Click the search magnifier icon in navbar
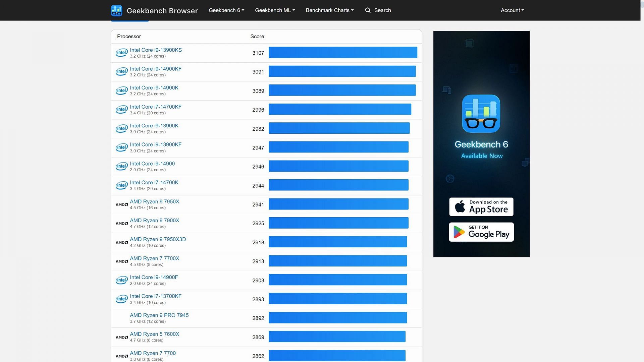The image size is (644, 362). click(x=368, y=10)
